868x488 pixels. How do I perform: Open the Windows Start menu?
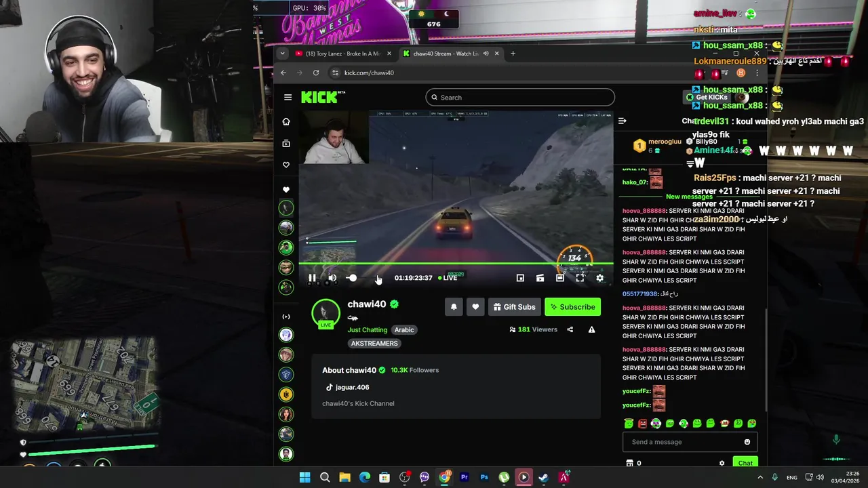pos(305,477)
